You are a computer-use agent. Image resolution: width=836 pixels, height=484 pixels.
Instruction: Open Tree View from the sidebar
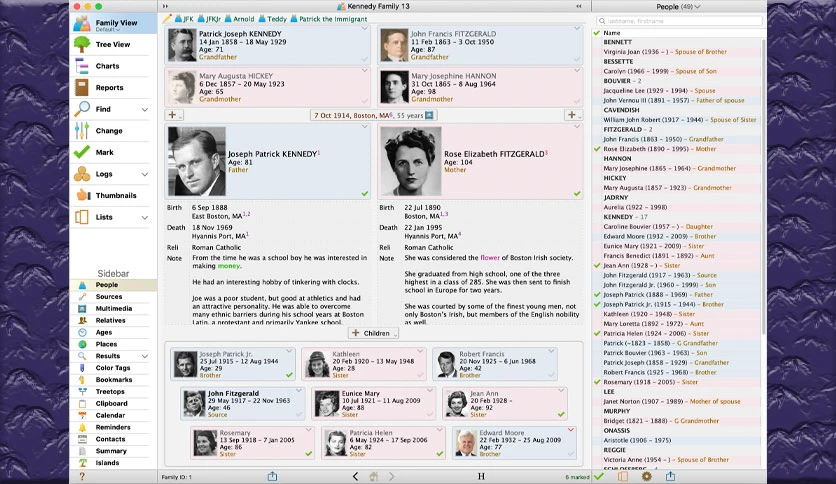point(112,45)
